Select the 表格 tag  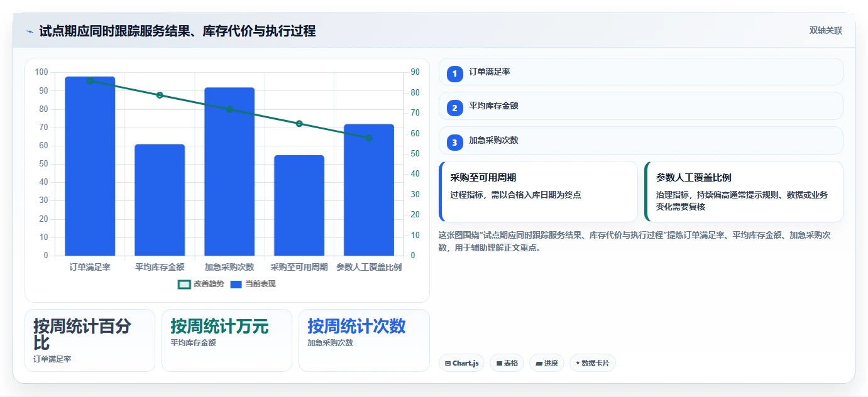(x=507, y=363)
